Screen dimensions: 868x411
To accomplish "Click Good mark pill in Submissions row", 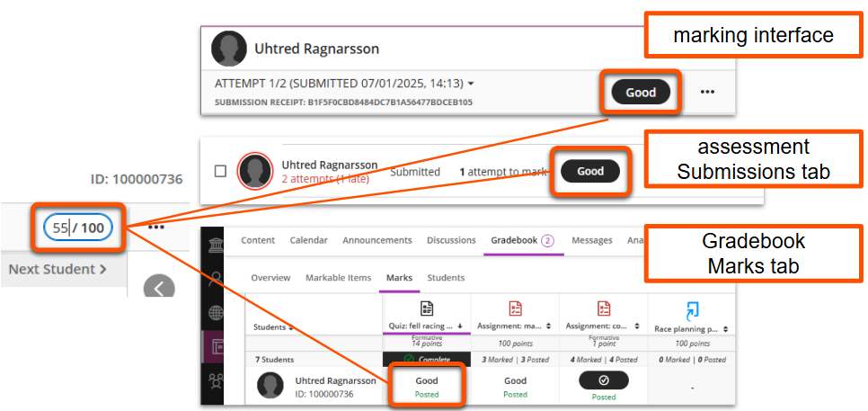I will [x=589, y=171].
